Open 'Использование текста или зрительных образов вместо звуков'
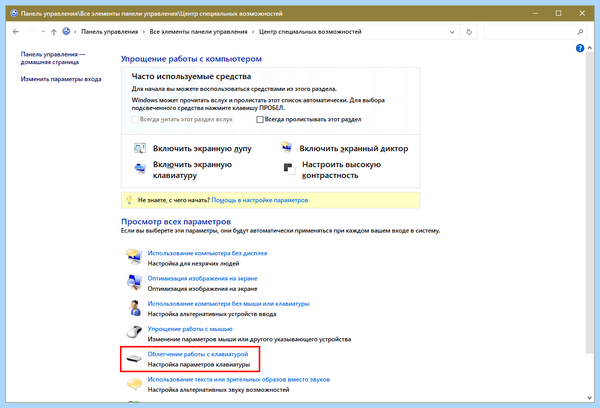Viewport: 600px width, 408px height. (239, 380)
